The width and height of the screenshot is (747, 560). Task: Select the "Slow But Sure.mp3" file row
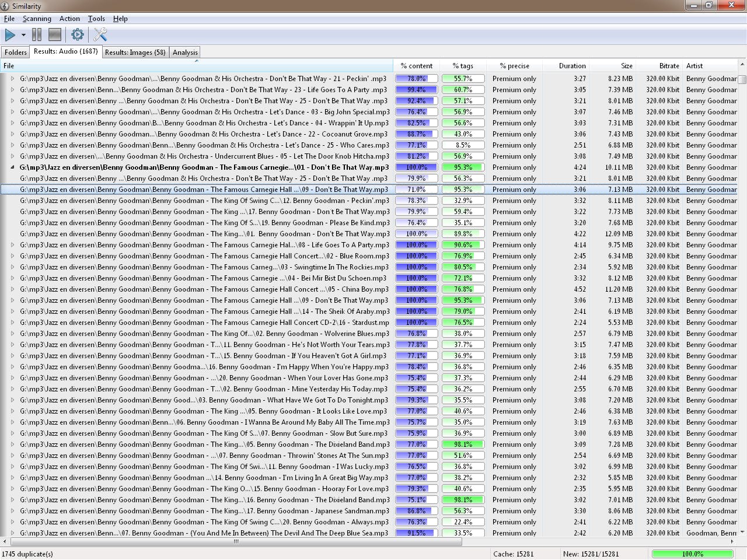[369, 433]
